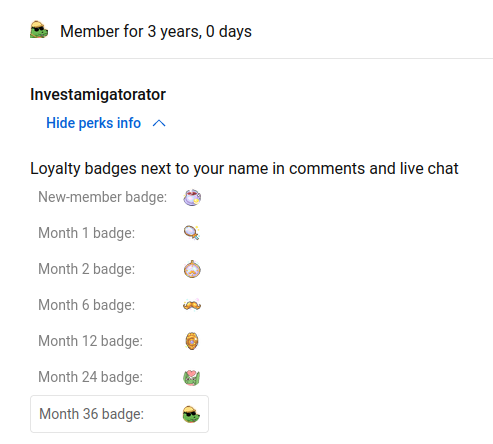Click the New-member teacup badge icon

coord(192,197)
